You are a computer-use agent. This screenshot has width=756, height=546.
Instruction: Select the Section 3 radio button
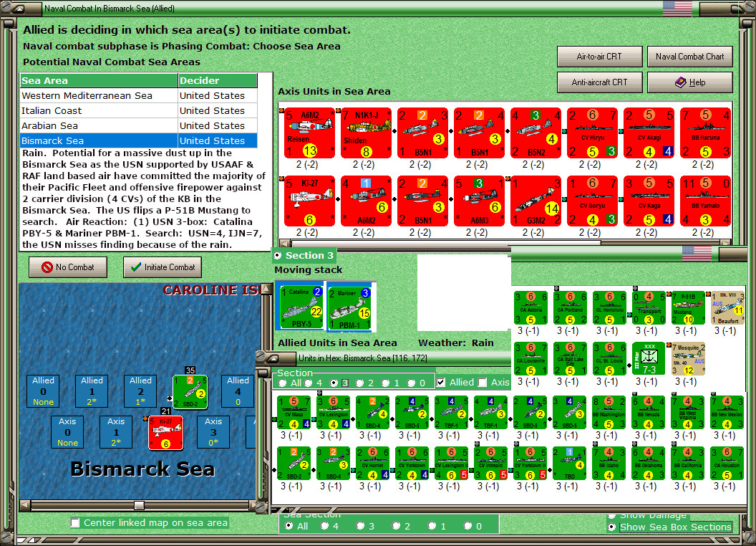(x=278, y=255)
